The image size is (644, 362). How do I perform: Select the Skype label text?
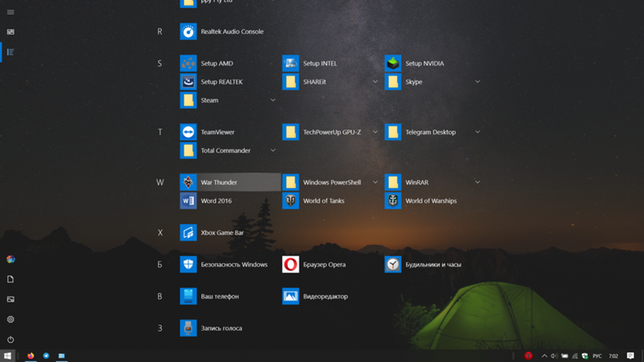pos(414,82)
